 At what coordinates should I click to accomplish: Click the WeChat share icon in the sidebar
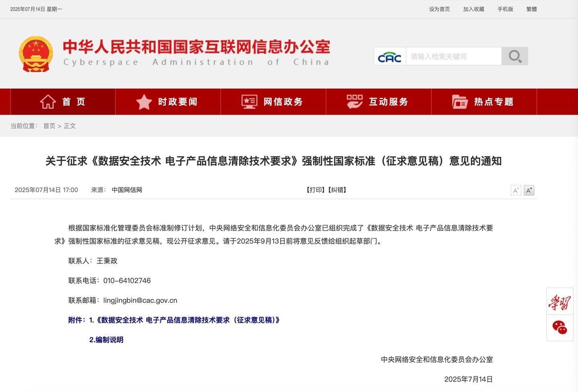(560, 328)
